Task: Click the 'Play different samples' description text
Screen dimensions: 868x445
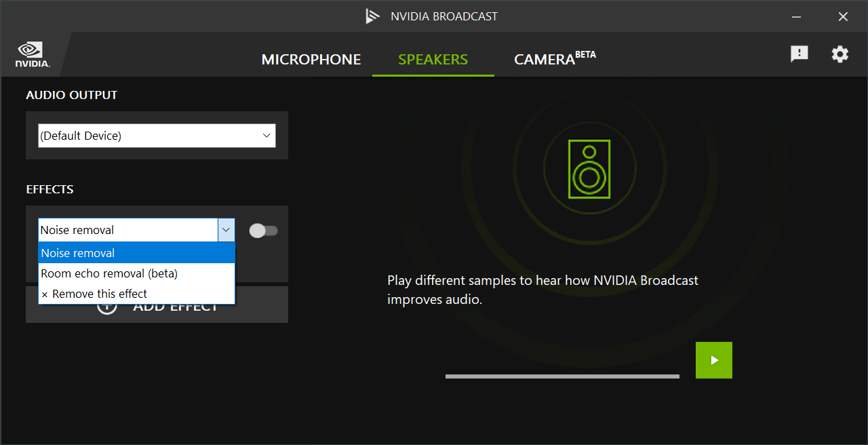Action: (x=542, y=290)
